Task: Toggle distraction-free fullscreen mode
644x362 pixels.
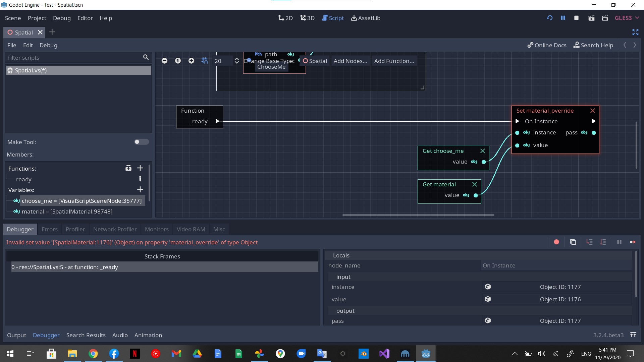Action: click(x=635, y=32)
